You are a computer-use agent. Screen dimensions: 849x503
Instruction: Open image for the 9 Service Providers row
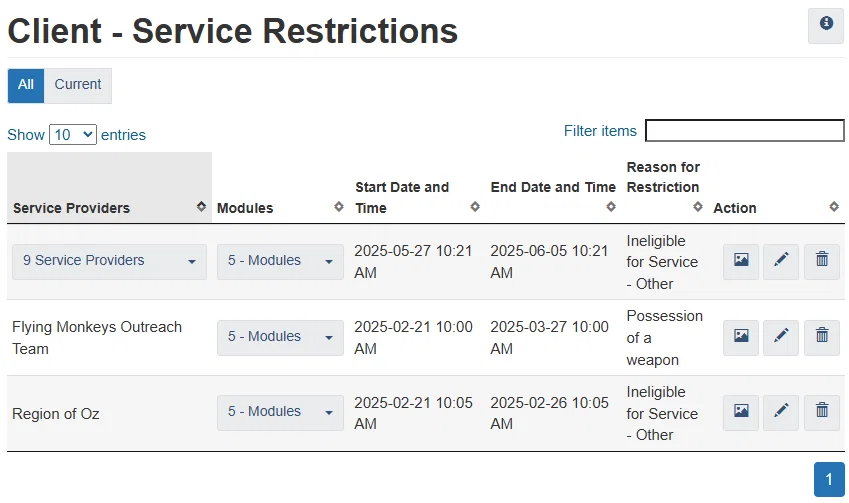[741, 261]
